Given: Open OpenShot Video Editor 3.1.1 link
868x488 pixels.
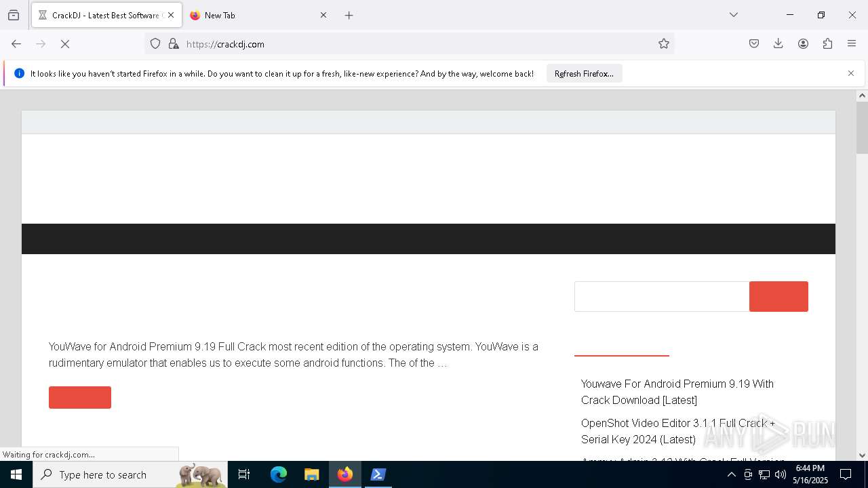Looking at the screenshot, I should point(678,431).
